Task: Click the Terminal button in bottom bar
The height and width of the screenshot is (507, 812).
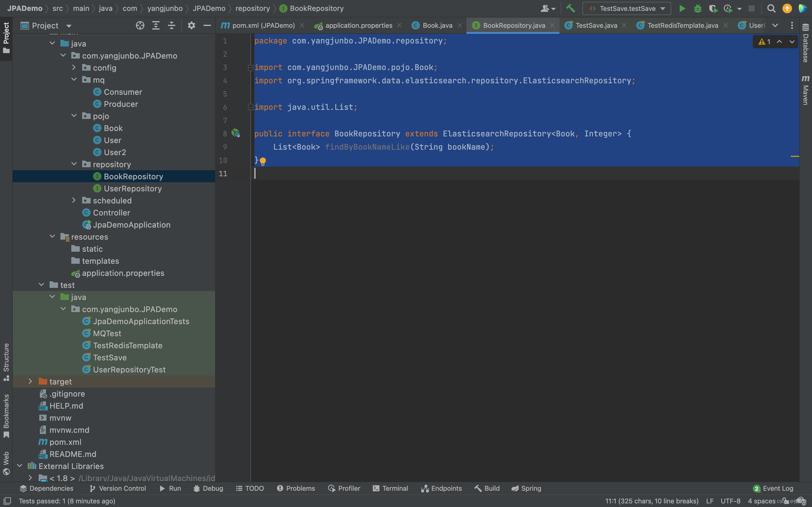Action: coord(395,488)
